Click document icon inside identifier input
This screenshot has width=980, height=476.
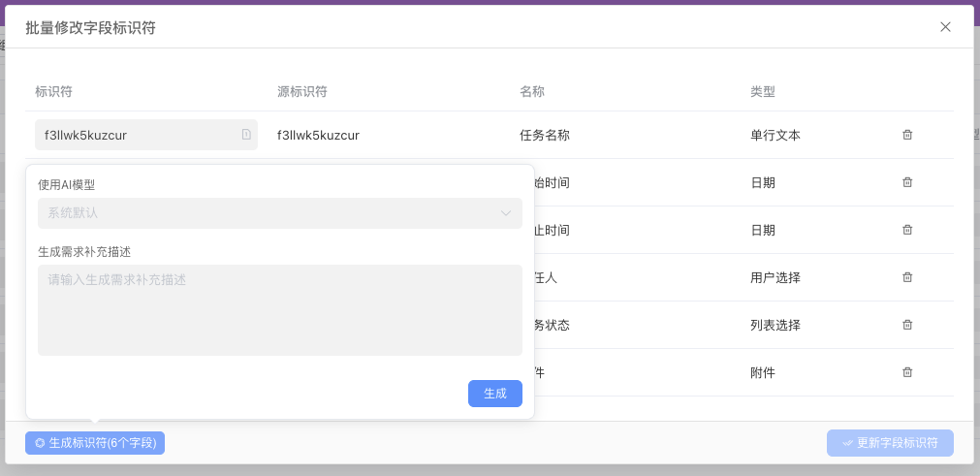click(246, 135)
